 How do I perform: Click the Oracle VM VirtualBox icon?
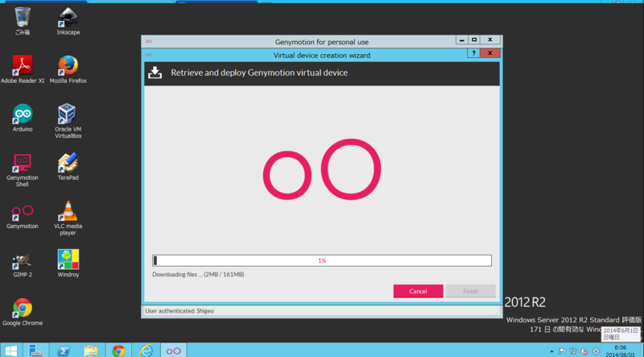(68, 121)
